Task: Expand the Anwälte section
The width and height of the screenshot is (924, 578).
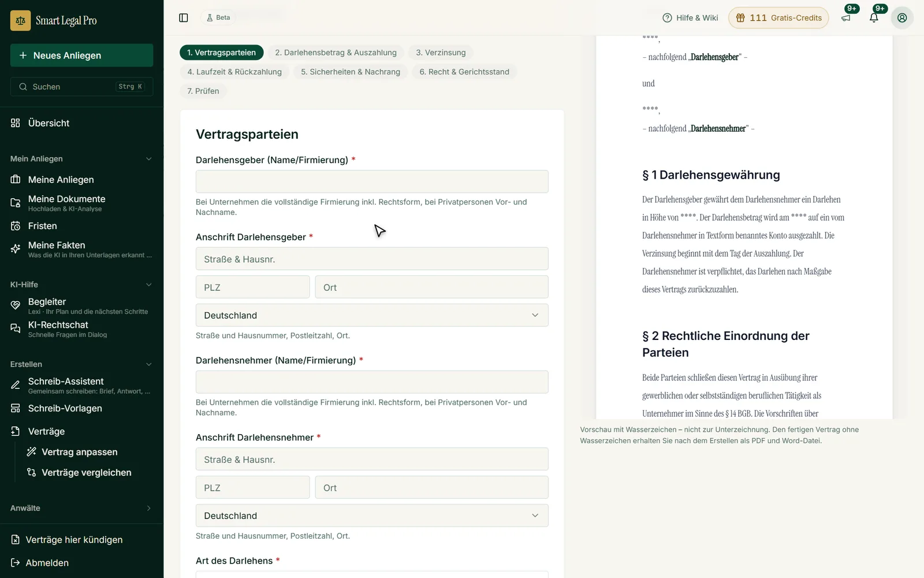Action: 81,509
